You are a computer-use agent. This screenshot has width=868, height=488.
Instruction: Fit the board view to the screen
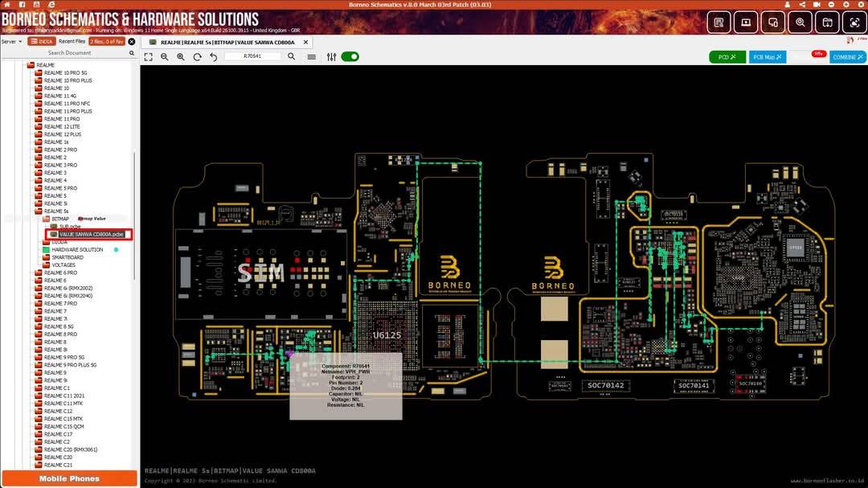pyautogui.click(x=149, y=56)
